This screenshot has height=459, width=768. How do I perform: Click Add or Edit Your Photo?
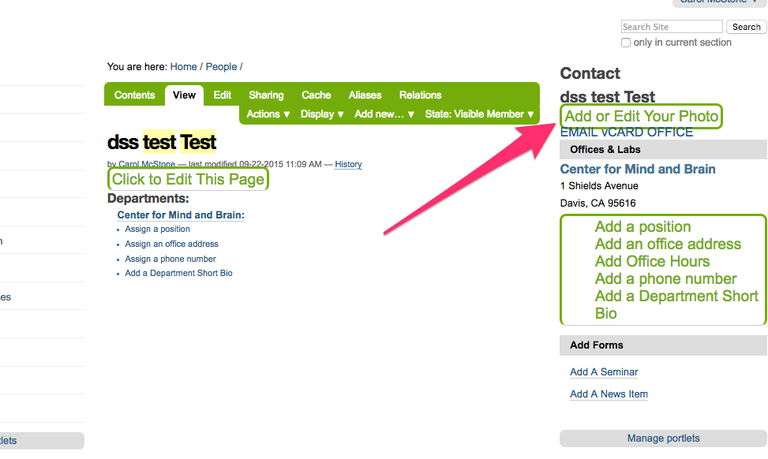click(641, 116)
